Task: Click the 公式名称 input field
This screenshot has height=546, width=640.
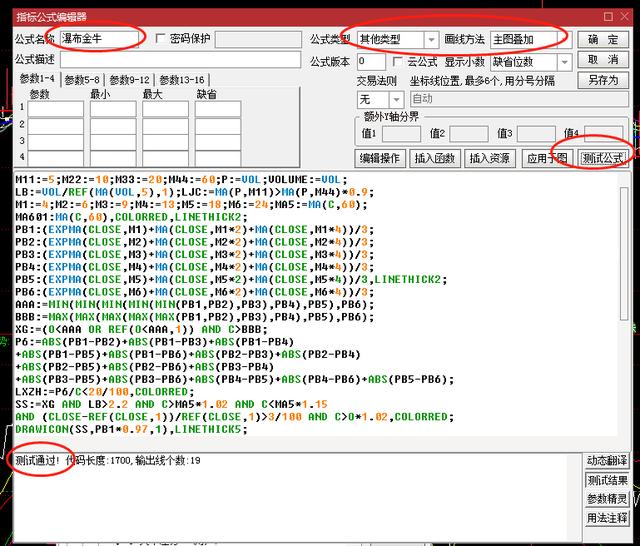Action: point(99,39)
